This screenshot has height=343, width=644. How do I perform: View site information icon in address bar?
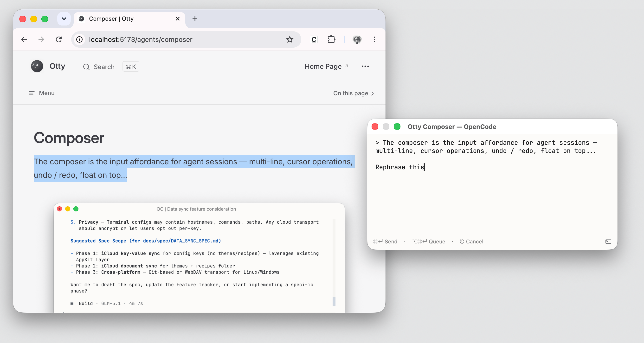tap(79, 39)
